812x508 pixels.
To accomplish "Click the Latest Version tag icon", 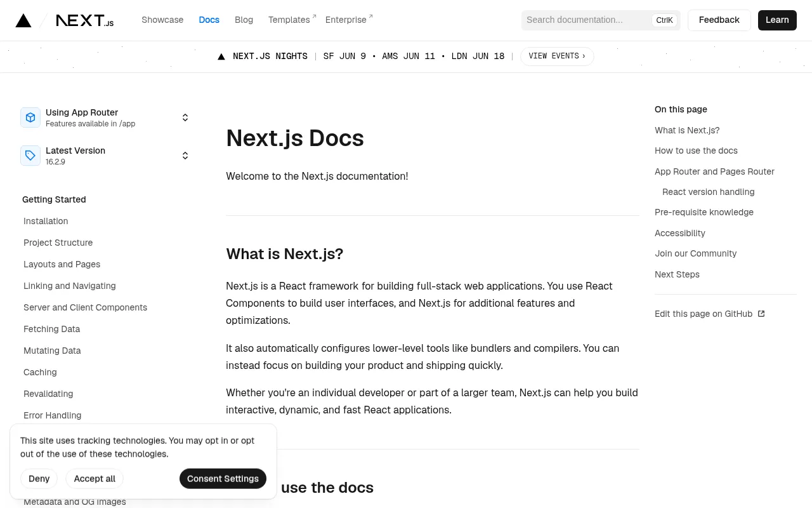I will pos(30,156).
